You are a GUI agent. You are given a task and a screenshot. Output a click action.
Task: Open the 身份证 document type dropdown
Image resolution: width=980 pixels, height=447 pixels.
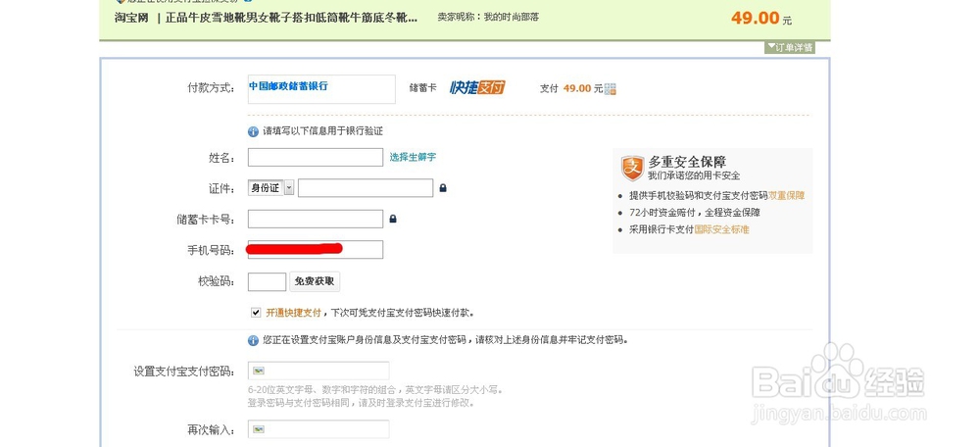(270, 187)
